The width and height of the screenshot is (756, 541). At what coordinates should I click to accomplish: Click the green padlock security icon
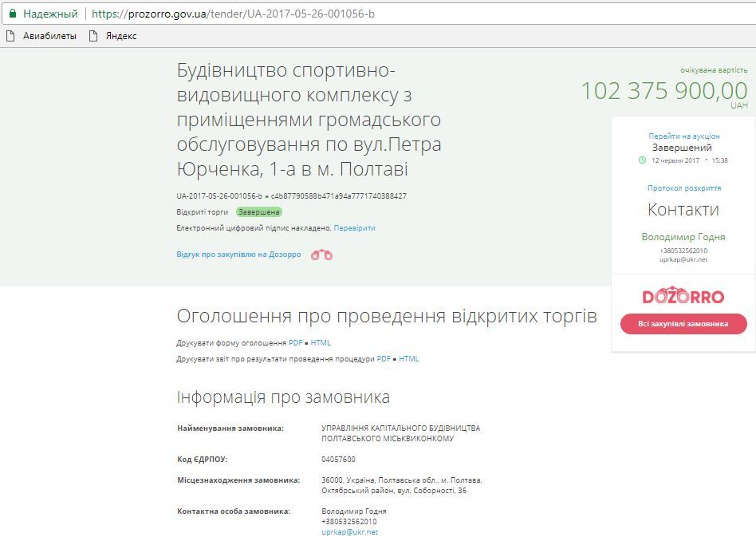(x=13, y=13)
